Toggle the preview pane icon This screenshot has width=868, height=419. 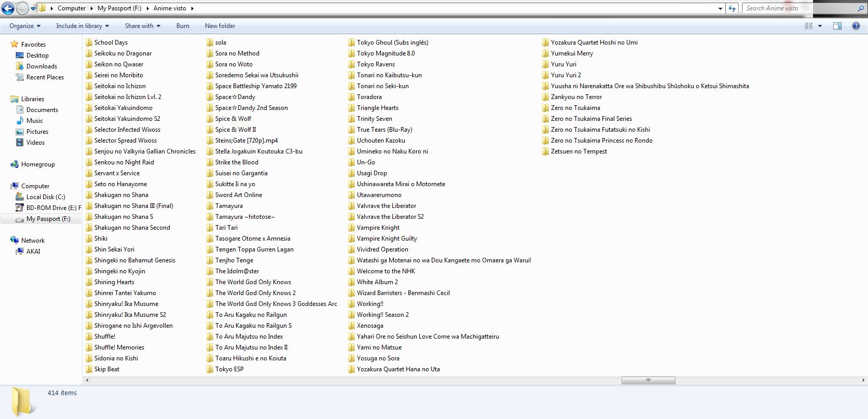coord(837,26)
